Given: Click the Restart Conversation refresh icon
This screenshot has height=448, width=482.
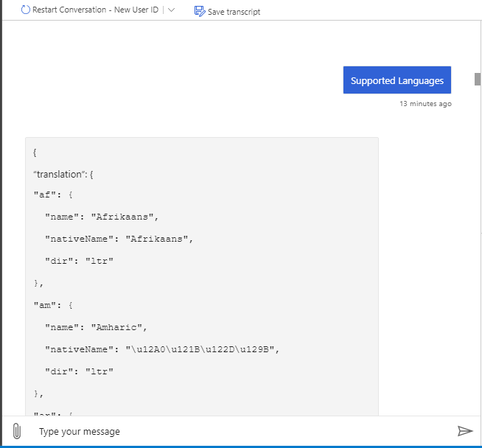Looking at the screenshot, I should tap(26, 10).
